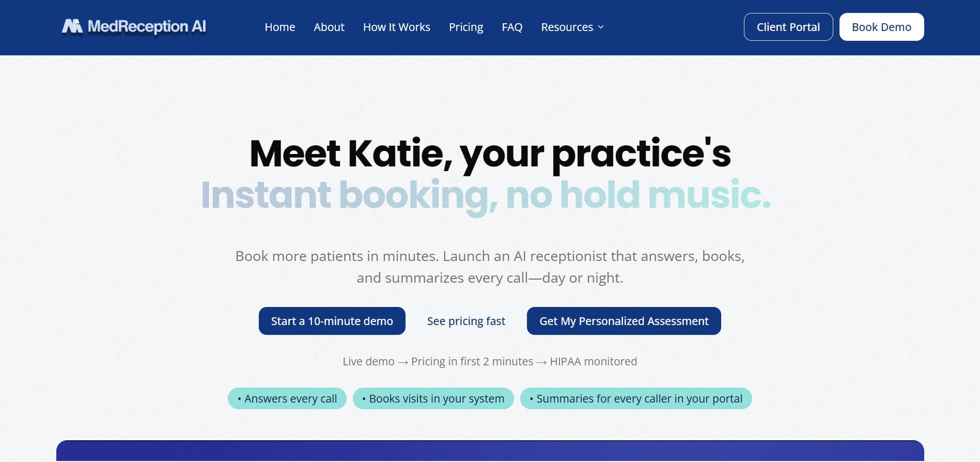The image size is (980, 462).
Task: Open the Client Portal
Action: (x=788, y=27)
